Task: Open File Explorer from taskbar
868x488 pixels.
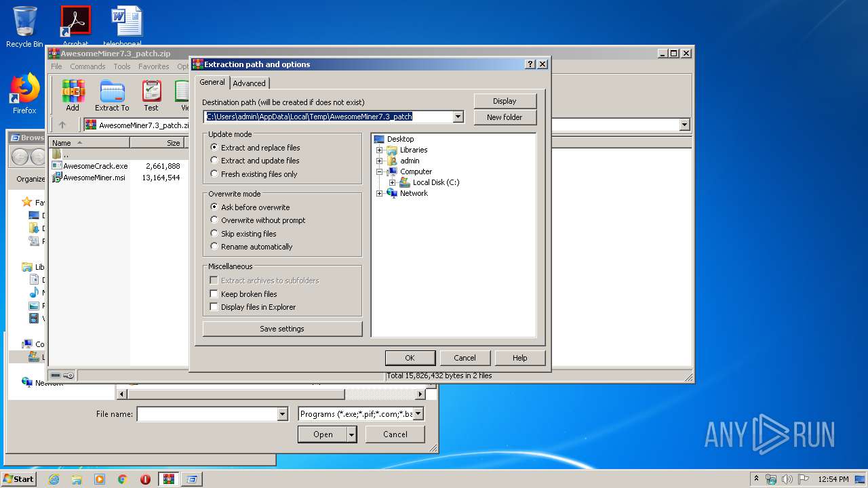Action: [x=77, y=479]
